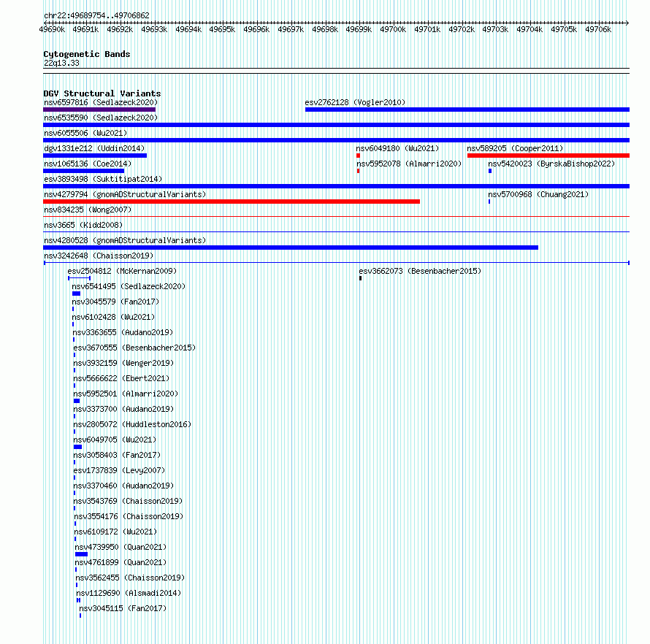Click the DGV Structural Variants track title
This screenshot has width=650, height=644.
[x=102, y=93]
